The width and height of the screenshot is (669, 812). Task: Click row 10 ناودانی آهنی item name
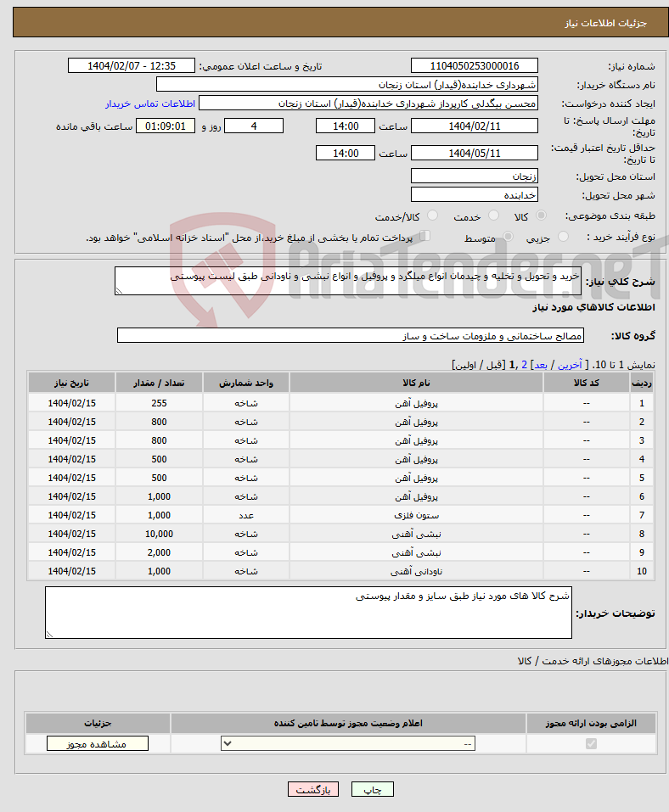click(x=416, y=571)
